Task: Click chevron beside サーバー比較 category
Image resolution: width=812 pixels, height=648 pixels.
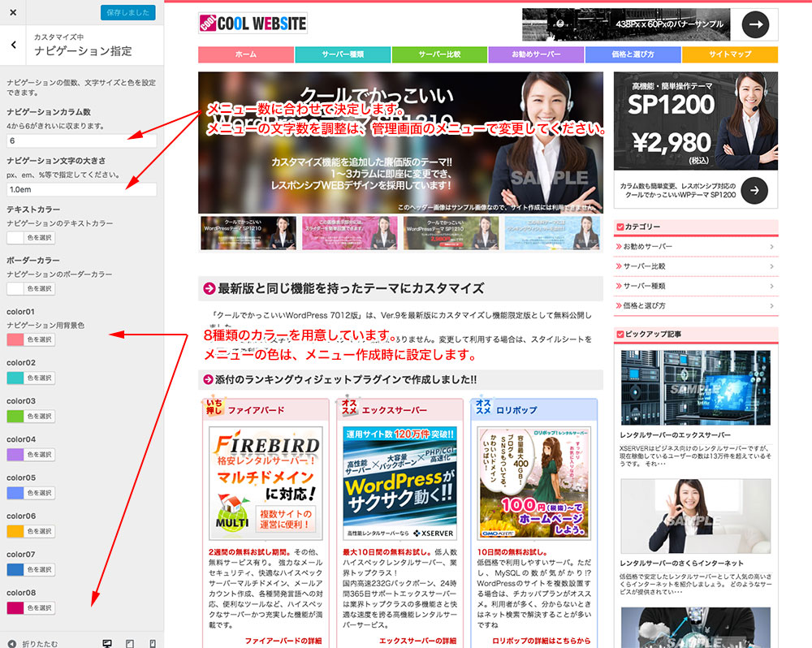Action: point(771,266)
